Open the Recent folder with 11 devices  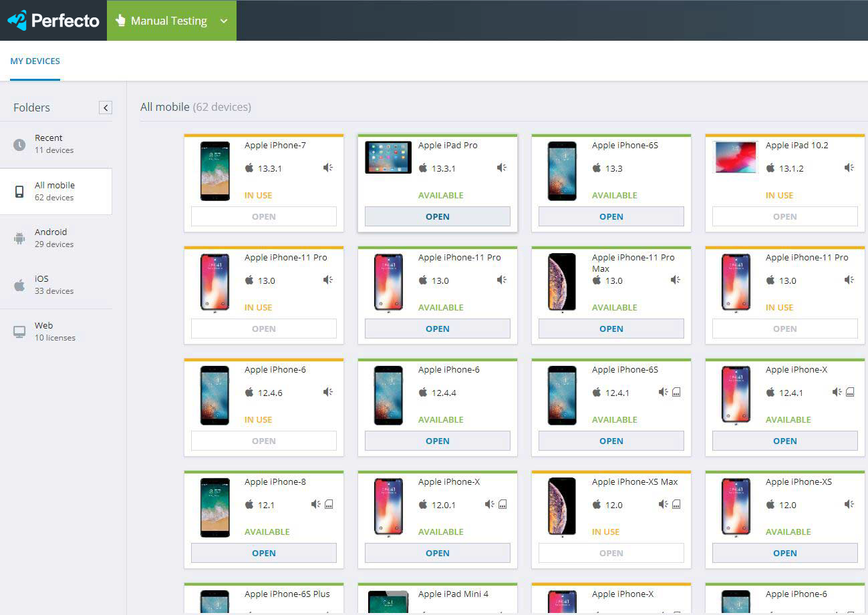[x=56, y=144]
